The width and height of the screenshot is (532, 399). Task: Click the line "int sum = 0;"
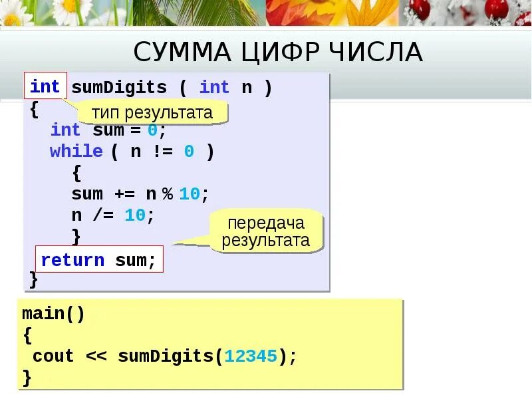tap(108, 130)
